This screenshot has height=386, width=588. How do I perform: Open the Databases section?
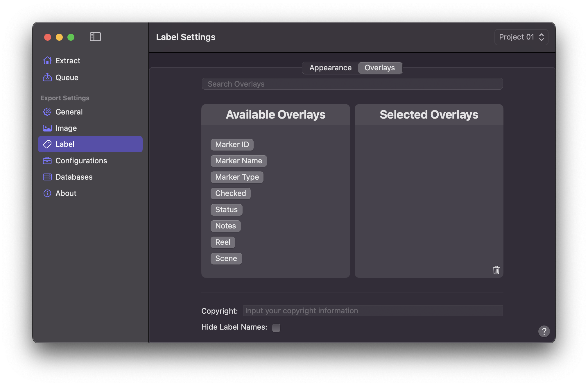(90, 177)
